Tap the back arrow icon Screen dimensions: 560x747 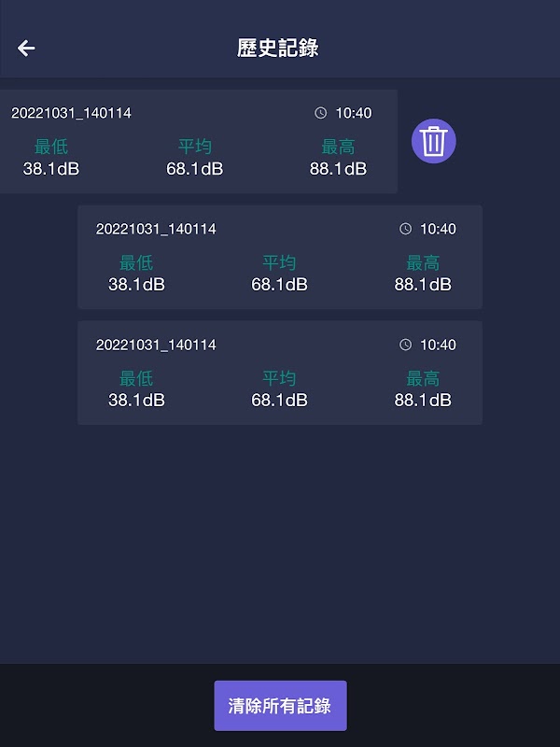point(26,49)
